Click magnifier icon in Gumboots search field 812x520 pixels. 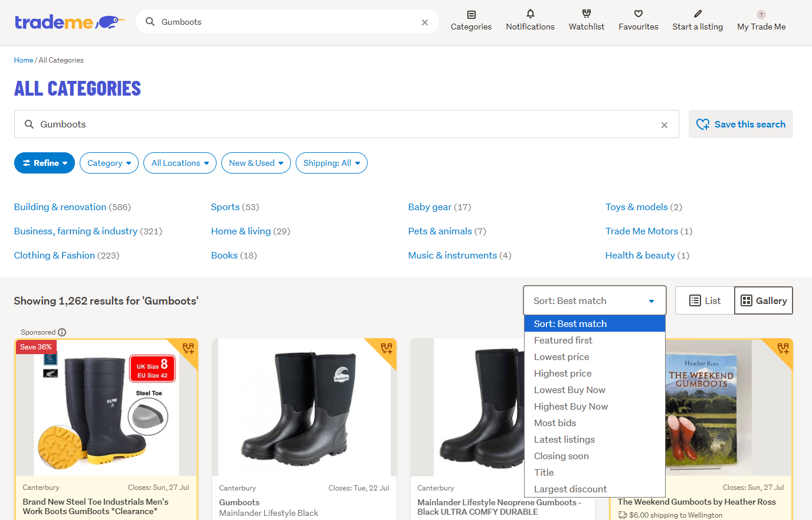[29, 124]
